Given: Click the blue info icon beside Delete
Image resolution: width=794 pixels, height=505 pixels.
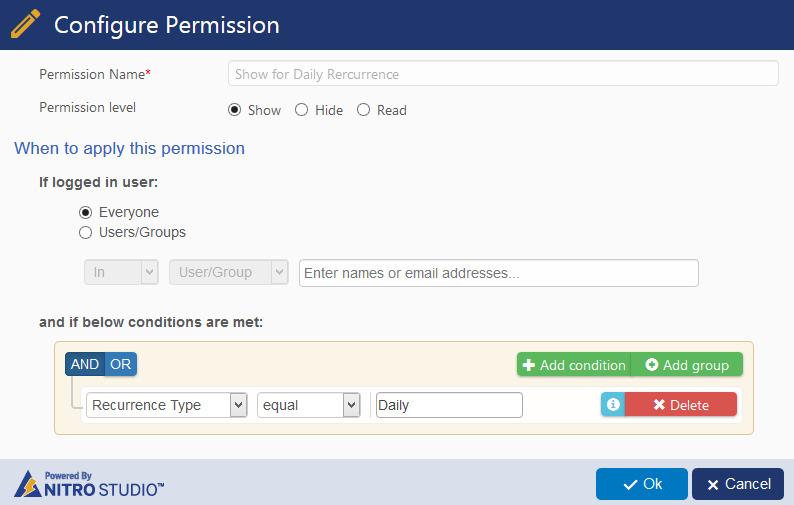Looking at the screenshot, I should coord(613,404).
